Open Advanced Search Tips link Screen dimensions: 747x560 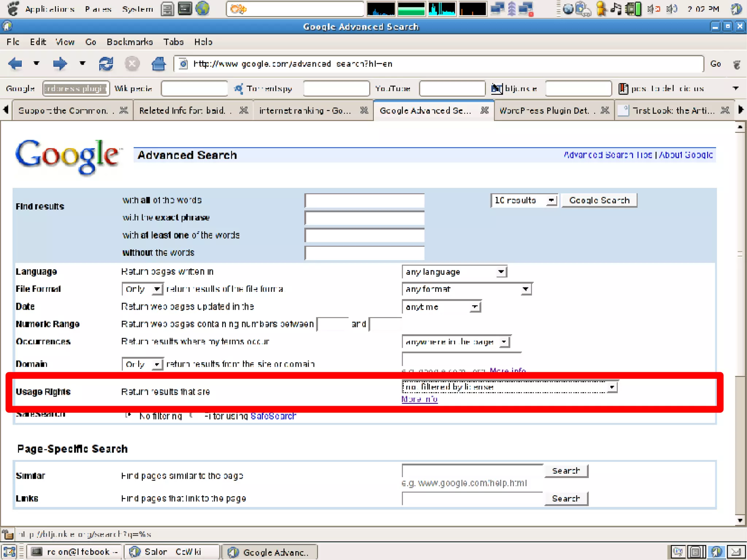608,155
